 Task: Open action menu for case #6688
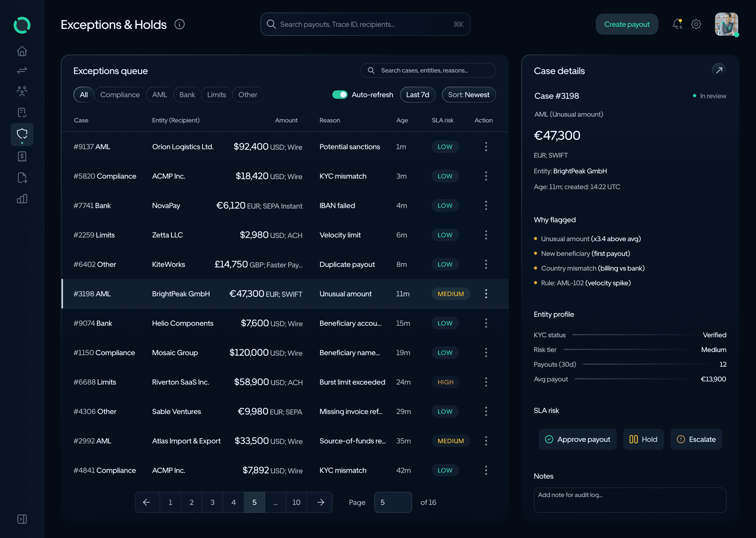click(x=486, y=382)
